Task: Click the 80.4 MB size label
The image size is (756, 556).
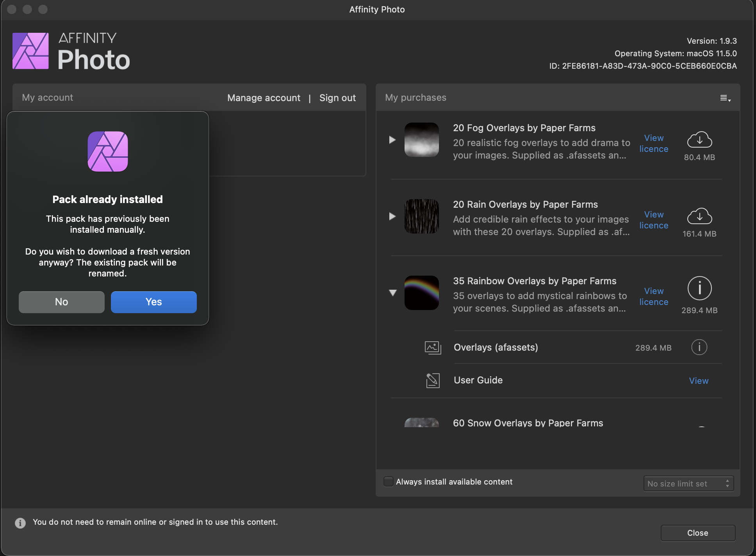Action: pyautogui.click(x=699, y=157)
